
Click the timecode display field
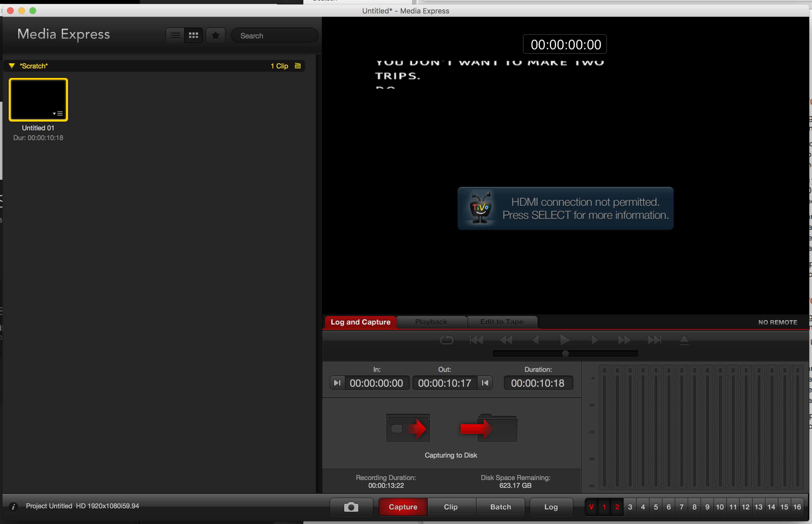[565, 44]
